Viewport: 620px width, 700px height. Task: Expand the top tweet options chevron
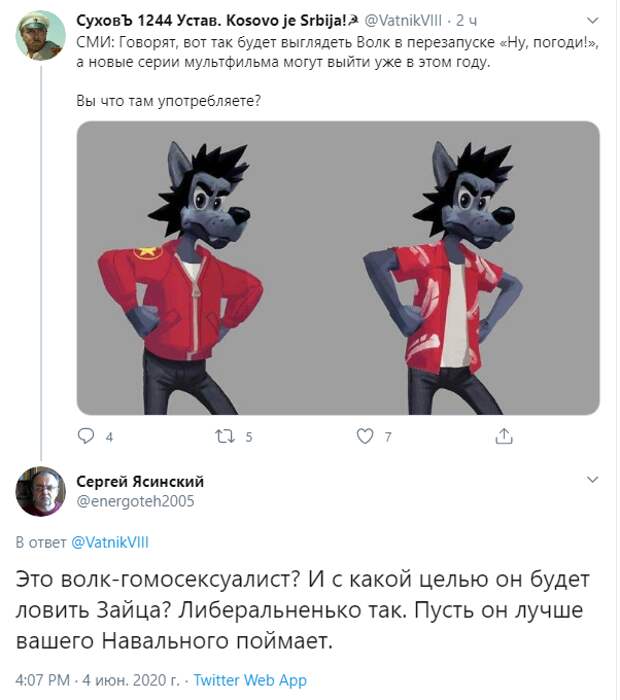coord(592,21)
